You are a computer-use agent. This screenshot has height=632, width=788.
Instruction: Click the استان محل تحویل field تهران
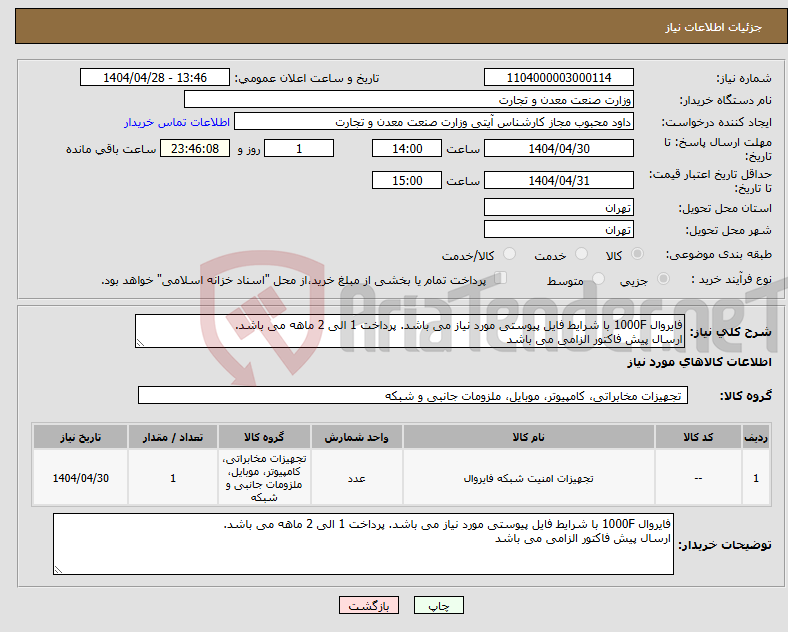(x=558, y=207)
